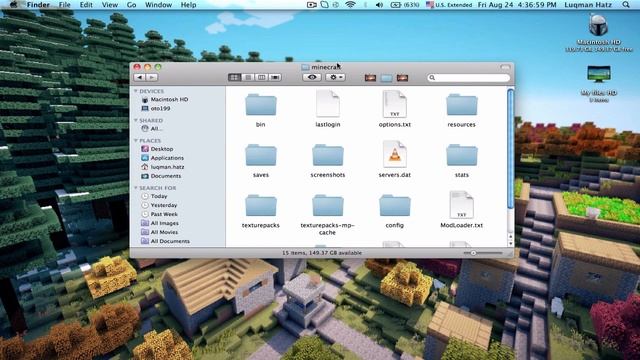Open the Apple menu
The width and height of the screenshot is (640, 360).
pyautogui.click(x=13, y=5)
